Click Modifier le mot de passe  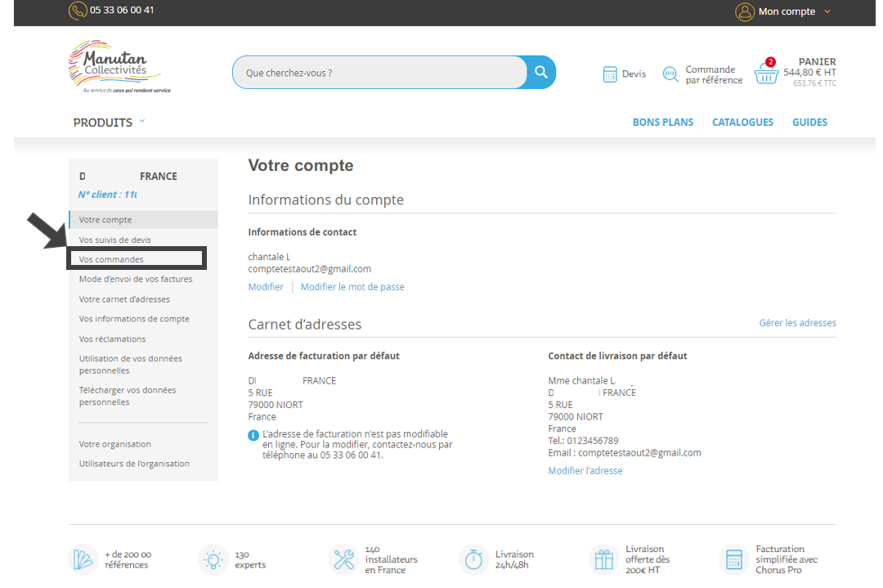coord(352,287)
